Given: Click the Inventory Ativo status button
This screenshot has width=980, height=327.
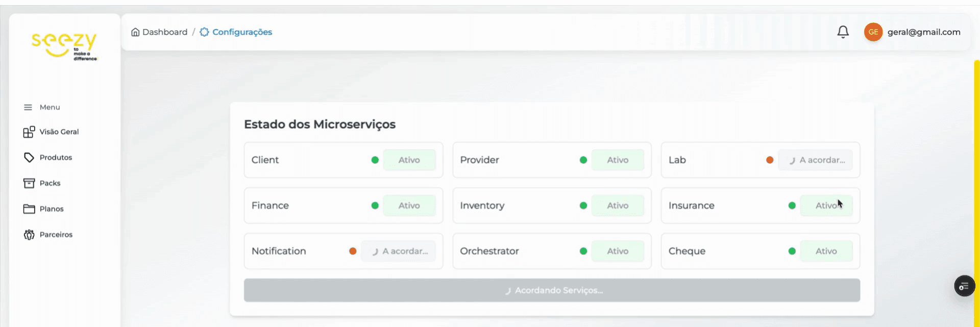Looking at the screenshot, I should 618,205.
